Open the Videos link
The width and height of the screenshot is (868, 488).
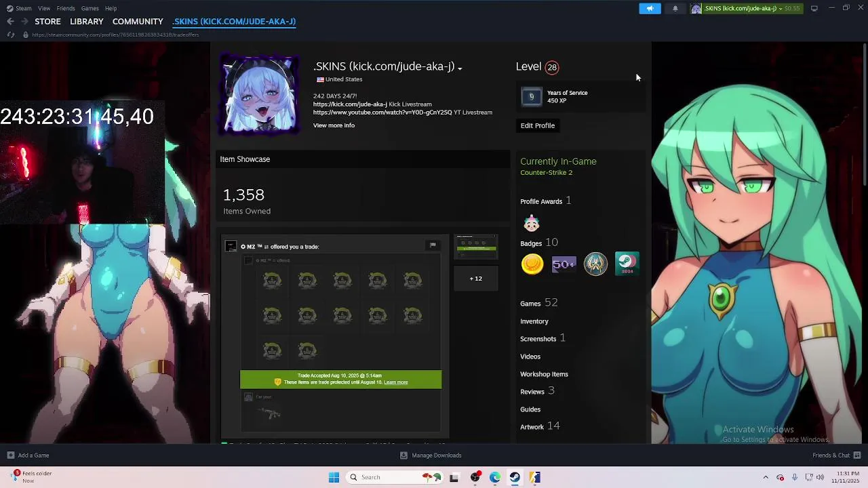pyautogui.click(x=530, y=357)
